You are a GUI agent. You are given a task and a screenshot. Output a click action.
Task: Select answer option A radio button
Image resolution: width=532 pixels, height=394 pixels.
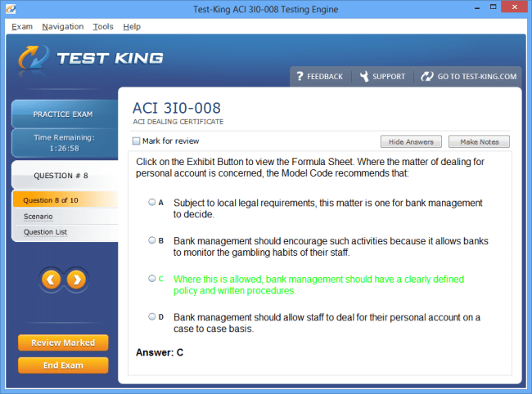[152, 202]
